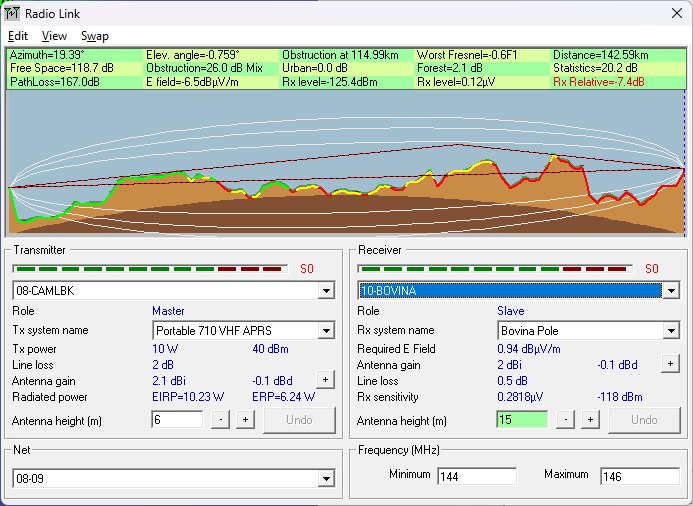Open the Edit menu

click(18, 36)
